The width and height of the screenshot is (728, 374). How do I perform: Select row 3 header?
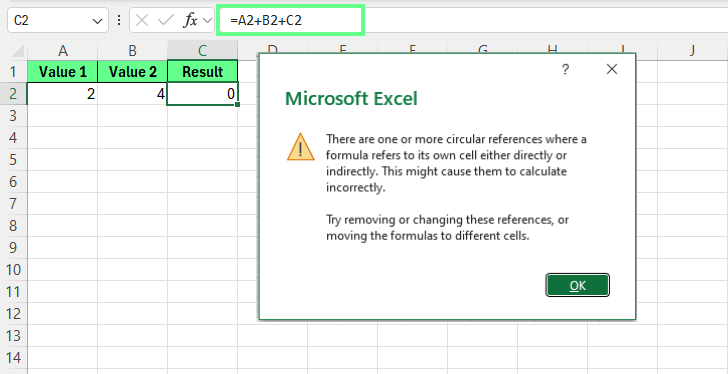point(13,116)
